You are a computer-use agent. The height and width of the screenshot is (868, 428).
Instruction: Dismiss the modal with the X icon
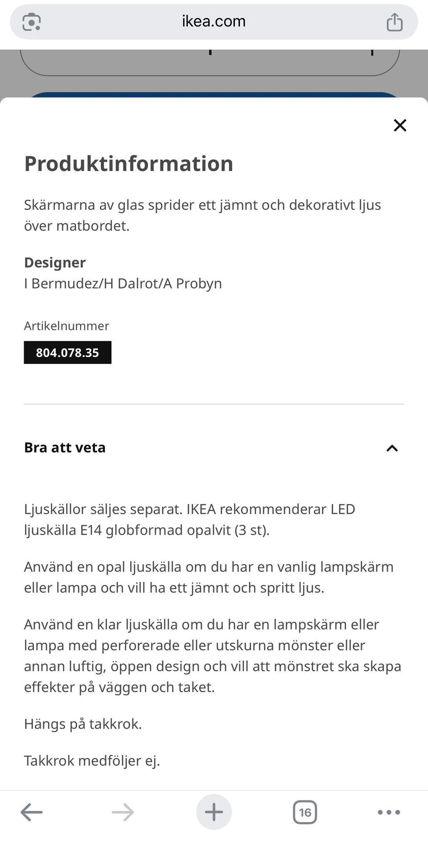point(400,125)
